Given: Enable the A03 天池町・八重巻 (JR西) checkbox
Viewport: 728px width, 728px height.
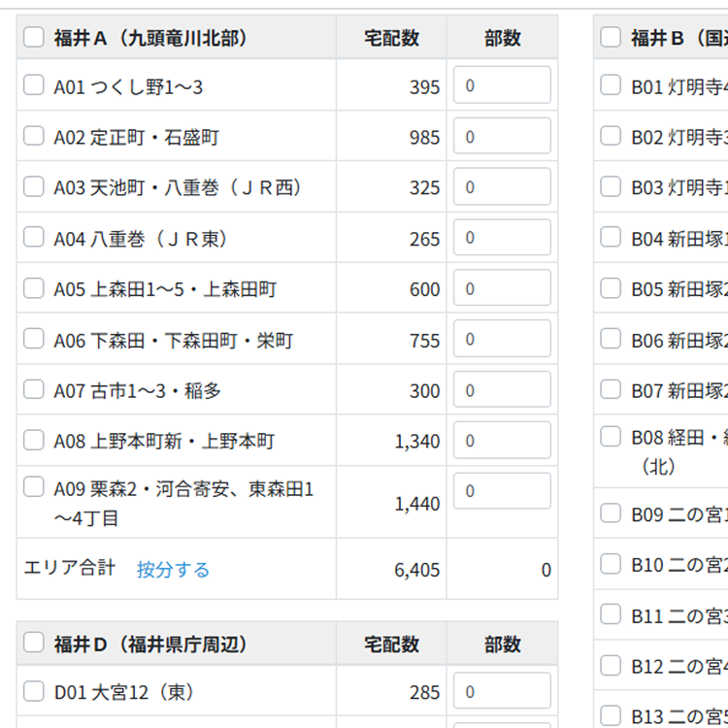Looking at the screenshot, I should tap(34, 186).
